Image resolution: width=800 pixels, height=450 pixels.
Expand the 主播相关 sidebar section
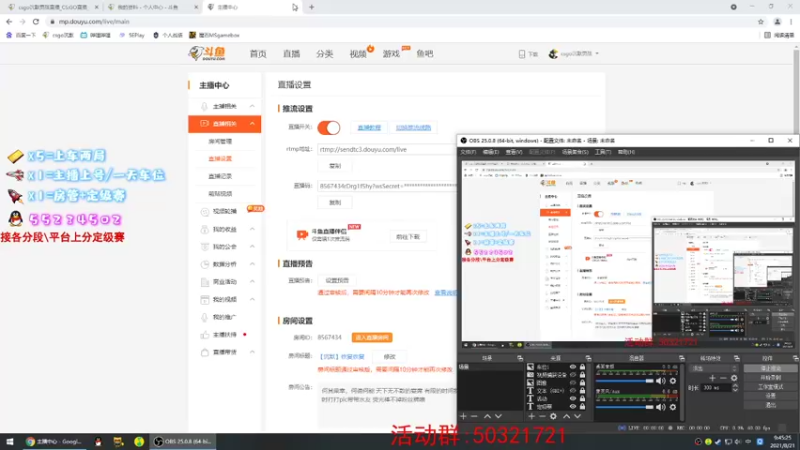pos(253,106)
